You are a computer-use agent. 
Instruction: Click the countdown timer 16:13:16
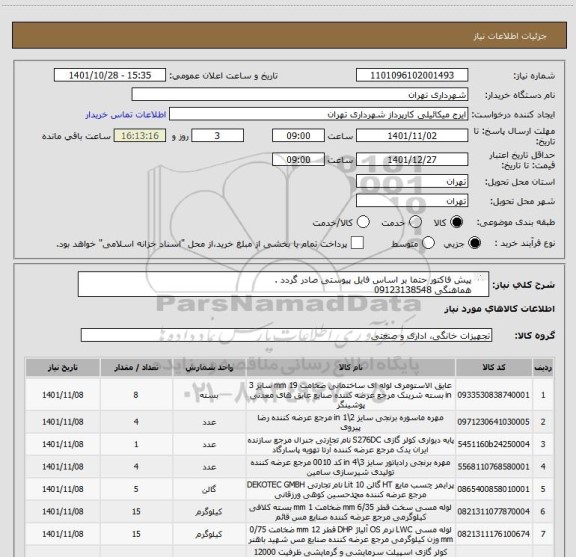point(140,136)
